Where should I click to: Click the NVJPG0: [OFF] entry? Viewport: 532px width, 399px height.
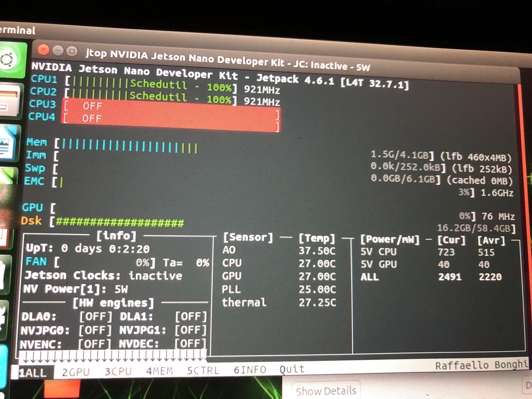[66, 330]
